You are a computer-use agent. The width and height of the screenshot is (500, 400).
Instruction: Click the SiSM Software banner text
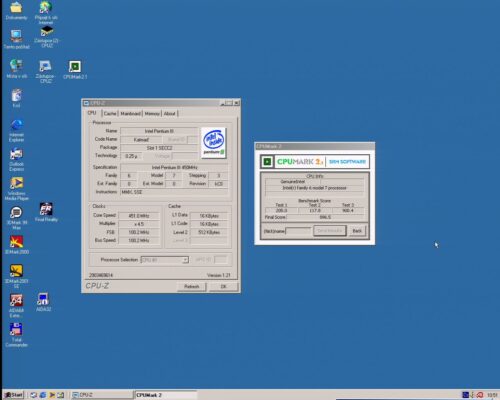(x=347, y=162)
